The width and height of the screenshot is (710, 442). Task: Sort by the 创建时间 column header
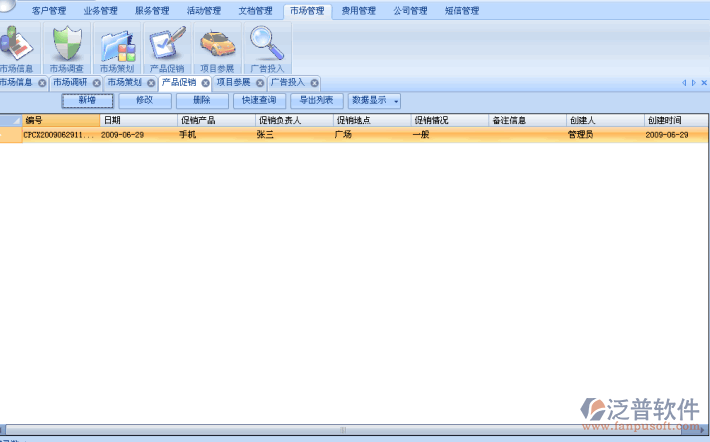[x=676, y=120]
